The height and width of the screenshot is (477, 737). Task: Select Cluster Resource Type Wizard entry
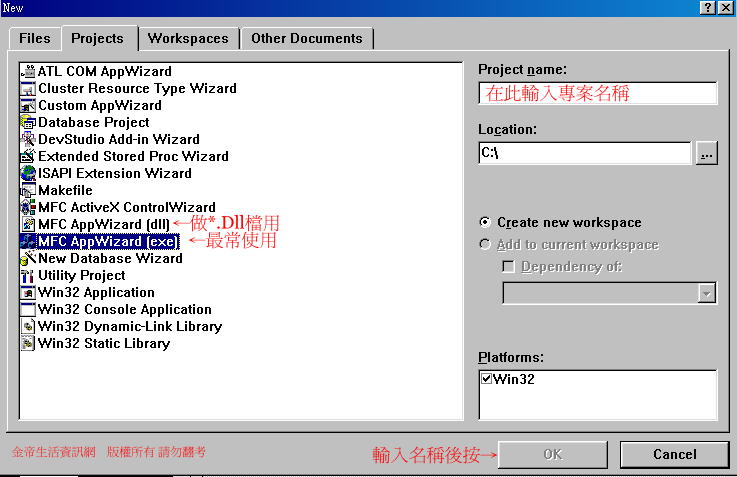click(x=137, y=88)
